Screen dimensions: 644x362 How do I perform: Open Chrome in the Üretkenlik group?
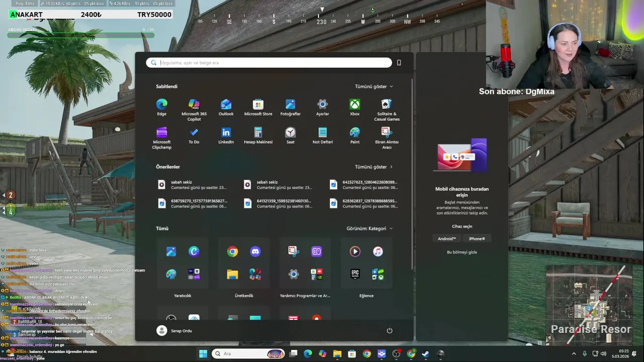232,251
